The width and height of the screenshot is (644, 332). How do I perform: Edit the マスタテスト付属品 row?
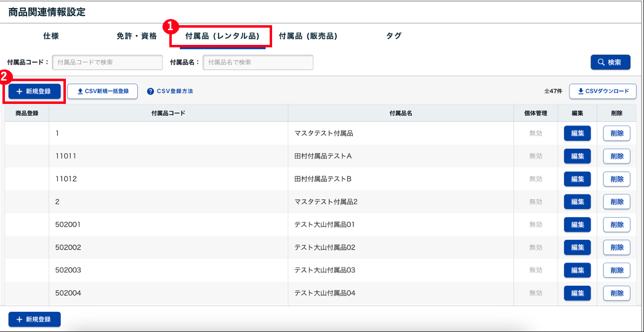point(577,133)
